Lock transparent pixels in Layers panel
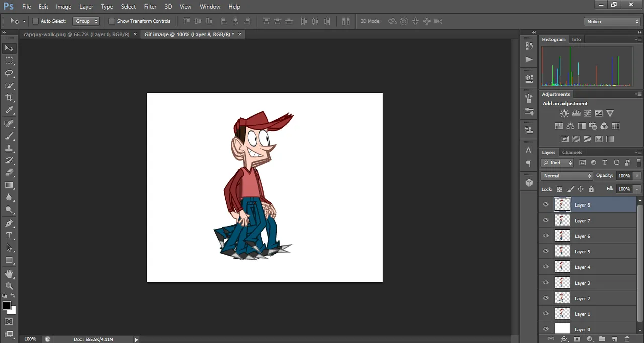The image size is (644, 343). 559,189
